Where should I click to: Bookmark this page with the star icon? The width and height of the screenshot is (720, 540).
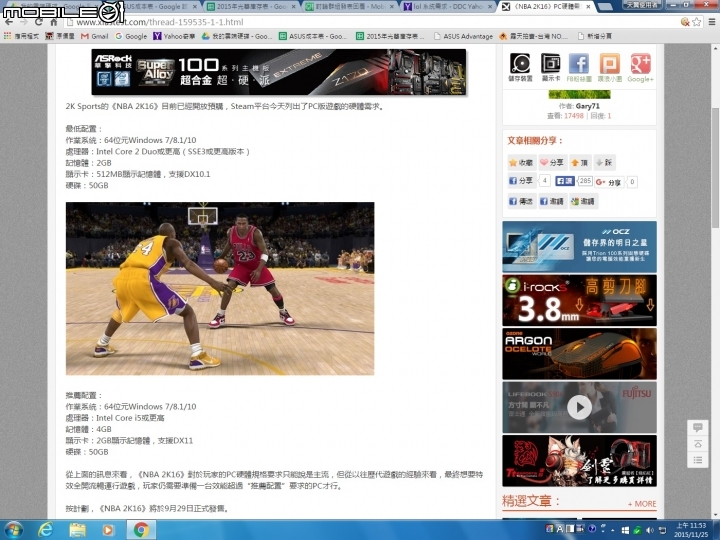[697, 22]
